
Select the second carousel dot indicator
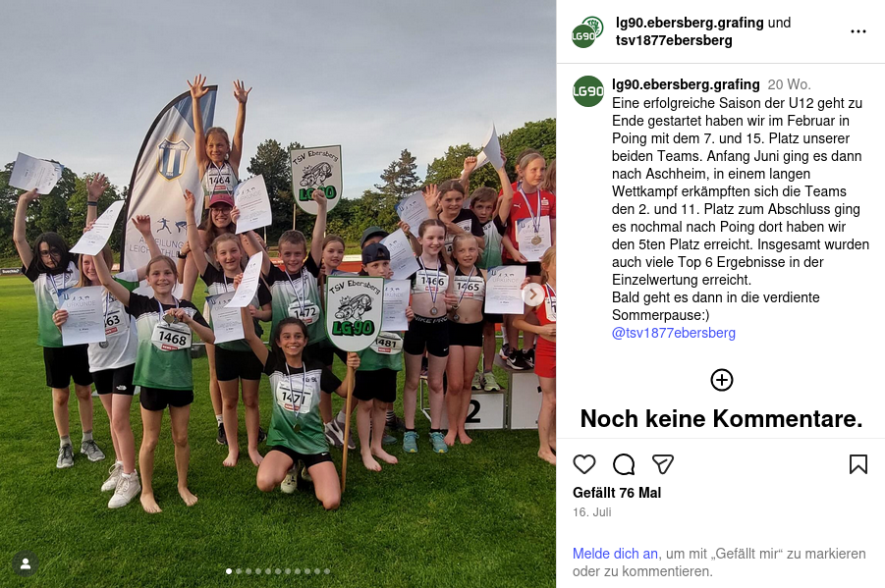coord(239,571)
